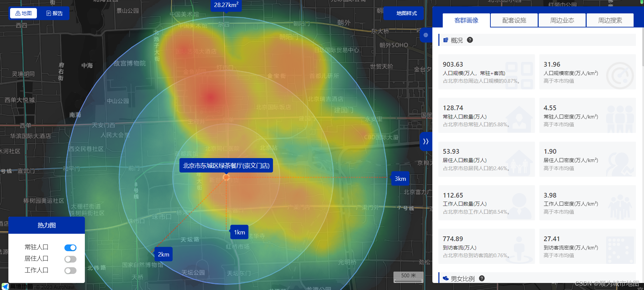Click the 居住人口 heatmap label

click(37, 259)
